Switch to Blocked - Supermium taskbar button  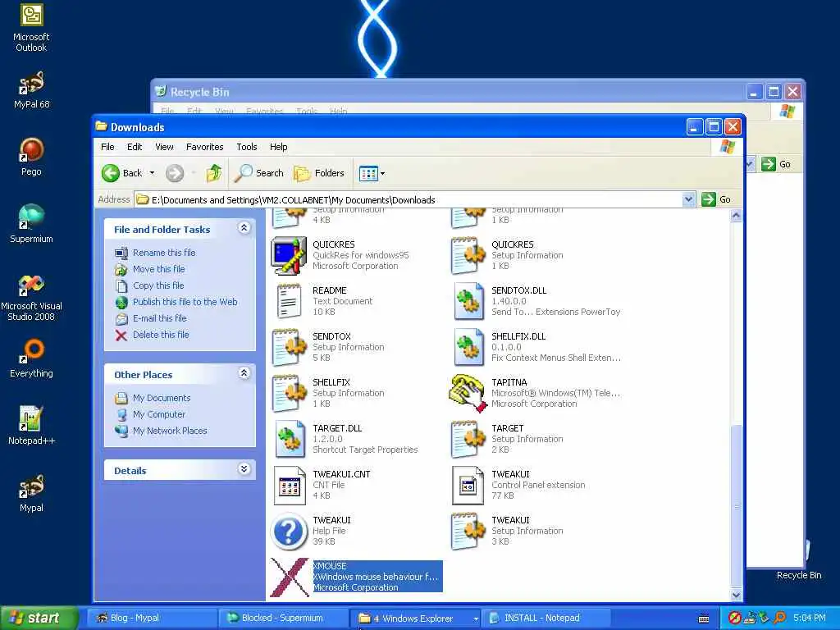coord(283,619)
